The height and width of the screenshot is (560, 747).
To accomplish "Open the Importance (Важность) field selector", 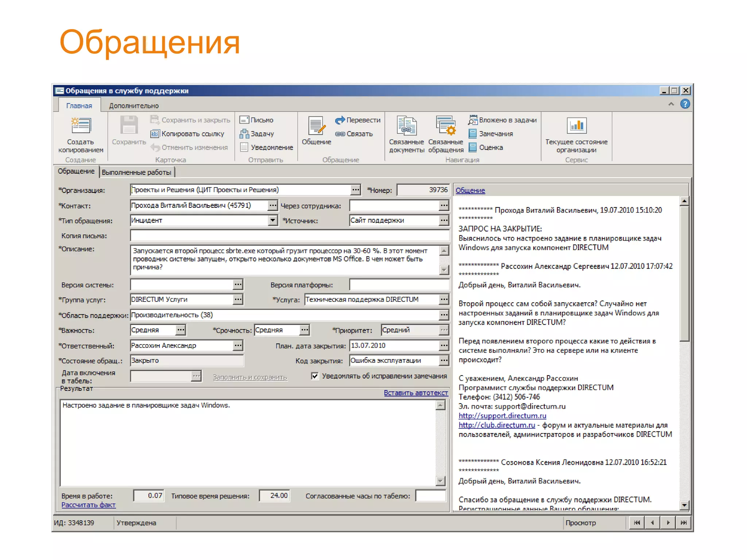I will tap(181, 330).
